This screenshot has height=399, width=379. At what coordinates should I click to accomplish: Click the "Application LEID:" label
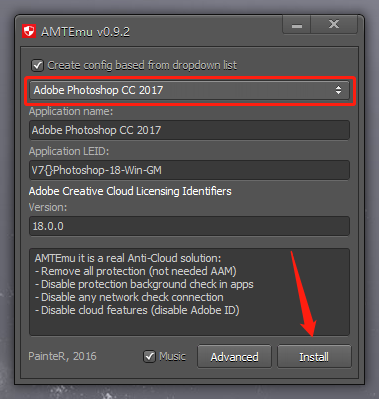click(x=69, y=152)
